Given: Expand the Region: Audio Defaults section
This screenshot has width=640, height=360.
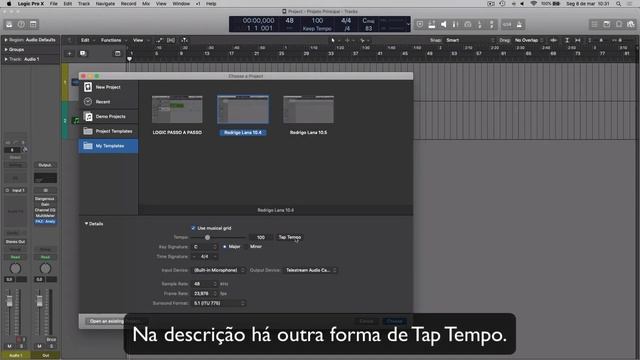Looking at the screenshot, I should [x=6, y=40].
